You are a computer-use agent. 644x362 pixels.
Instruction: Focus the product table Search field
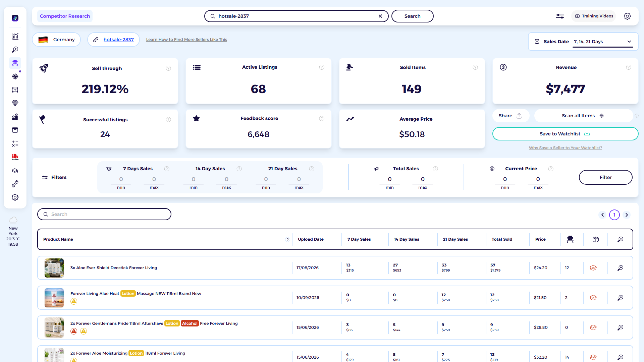point(104,214)
